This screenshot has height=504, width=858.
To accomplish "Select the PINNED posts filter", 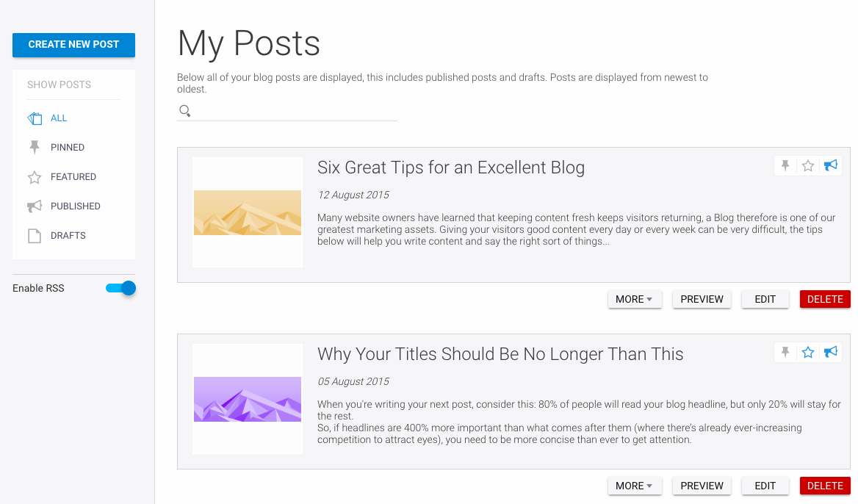I will click(68, 148).
